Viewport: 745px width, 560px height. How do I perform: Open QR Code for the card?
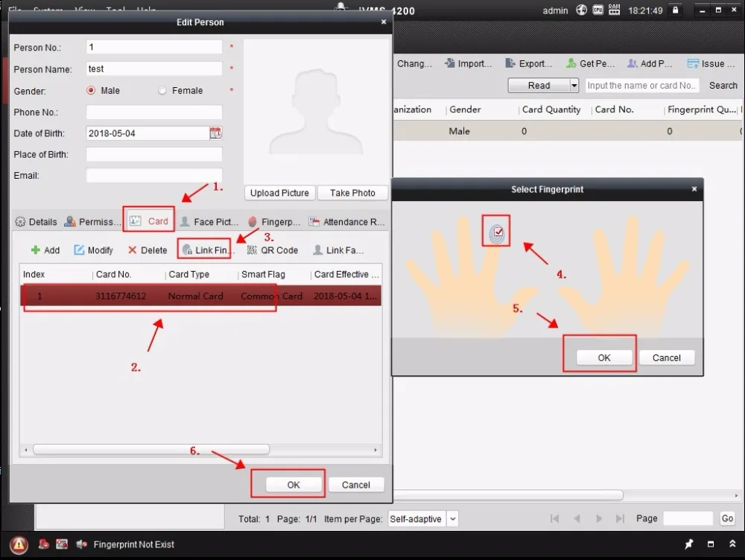tap(273, 249)
